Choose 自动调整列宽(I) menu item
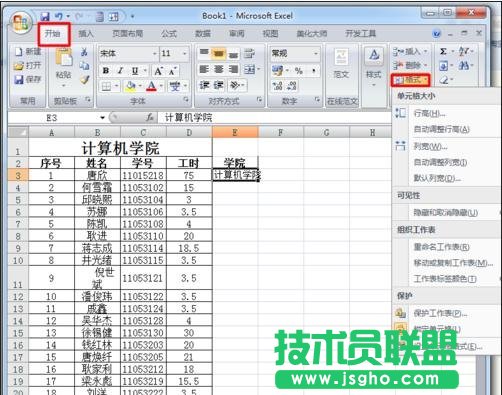Viewport: 502px width, 395px height. point(440,162)
